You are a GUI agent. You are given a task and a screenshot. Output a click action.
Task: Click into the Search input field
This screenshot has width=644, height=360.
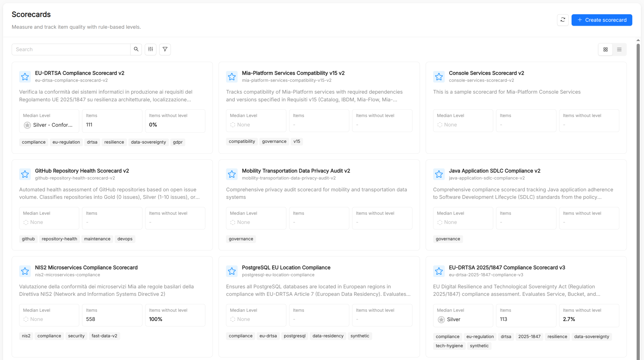[x=71, y=49]
